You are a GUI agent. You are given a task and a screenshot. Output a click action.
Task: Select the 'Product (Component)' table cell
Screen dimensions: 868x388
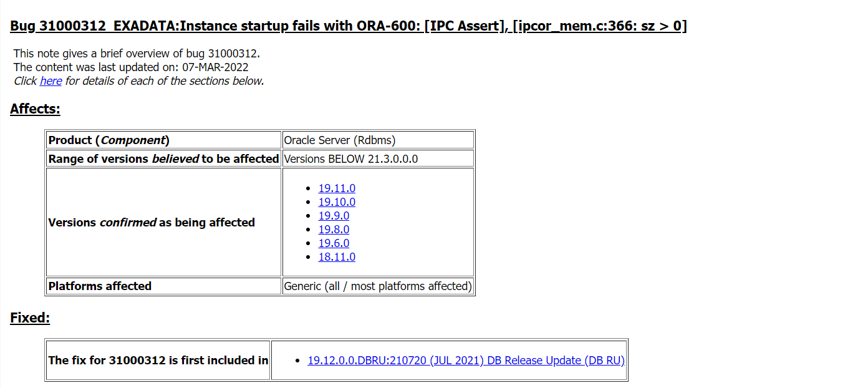click(164, 140)
